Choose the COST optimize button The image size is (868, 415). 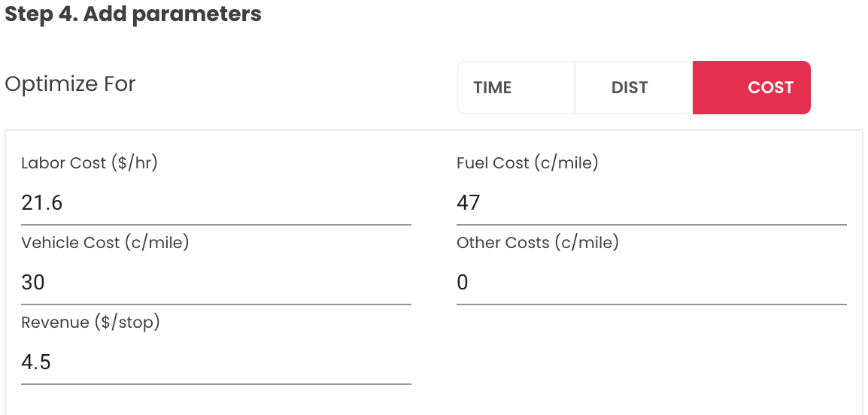tap(751, 88)
